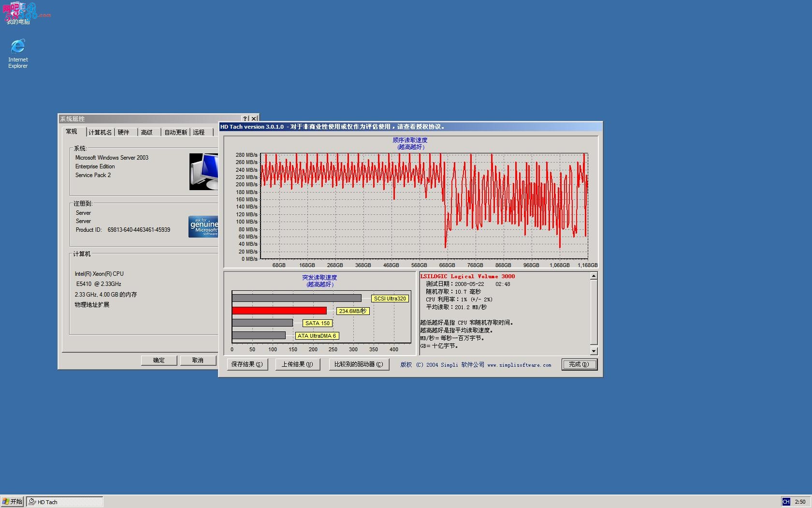The image size is (812, 508).
Task: Click the HD Tach results scrollbar track
Action: pyautogui.click(x=594, y=314)
